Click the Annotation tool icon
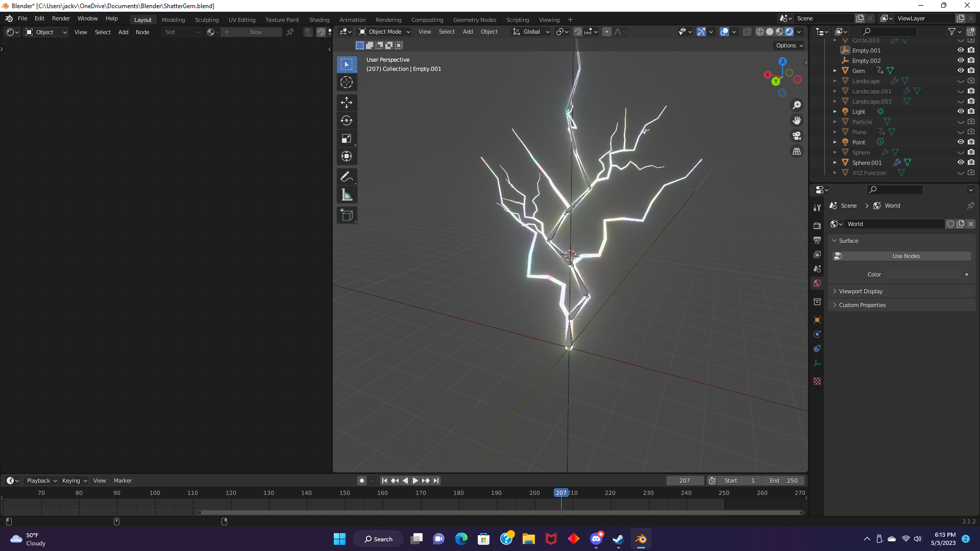This screenshot has height=551, width=980. click(x=346, y=176)
